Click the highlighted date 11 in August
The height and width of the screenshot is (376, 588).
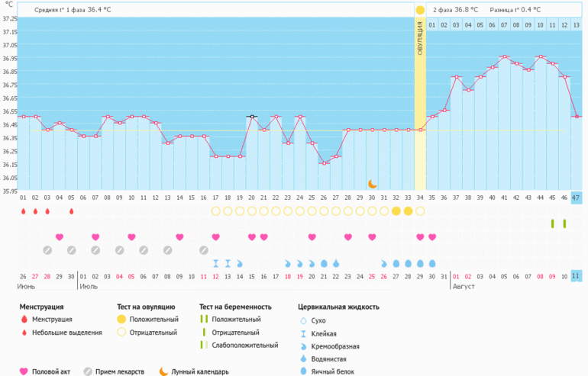(x=577, y=276)
